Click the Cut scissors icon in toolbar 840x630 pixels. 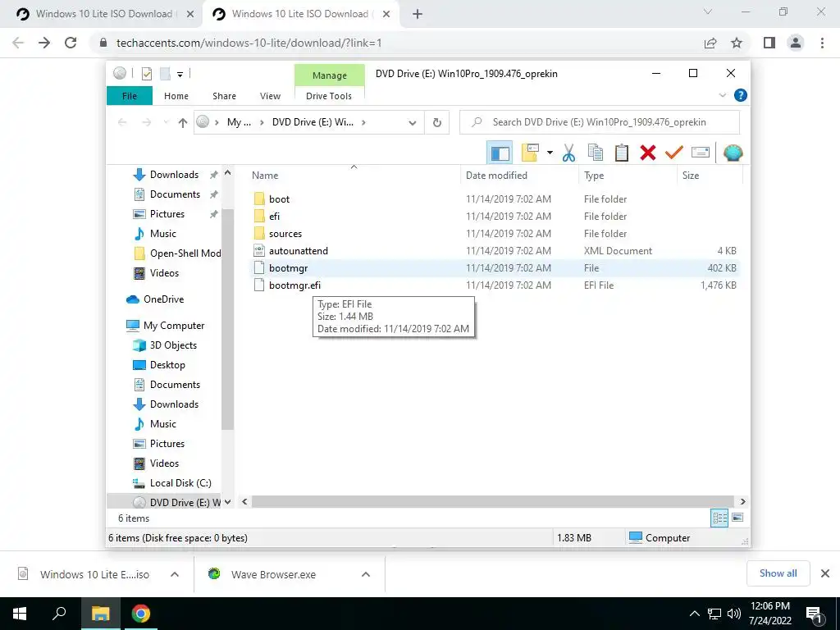[x=568, y=153]
